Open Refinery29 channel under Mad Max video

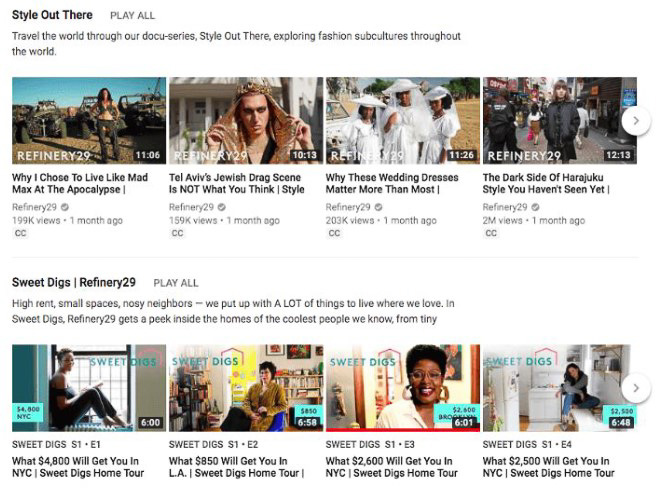pyautogui.click(x=34, y=207)
